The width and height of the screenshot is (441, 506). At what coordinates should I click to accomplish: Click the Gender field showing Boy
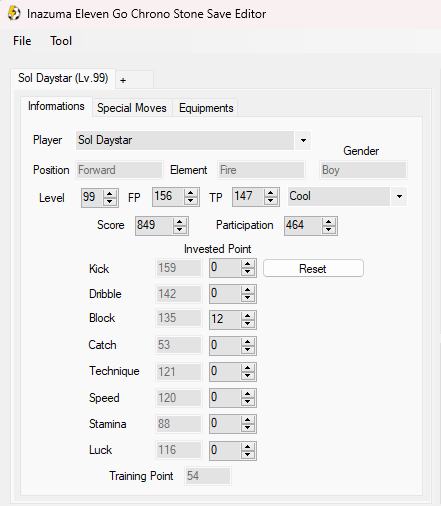coord(363,170)
